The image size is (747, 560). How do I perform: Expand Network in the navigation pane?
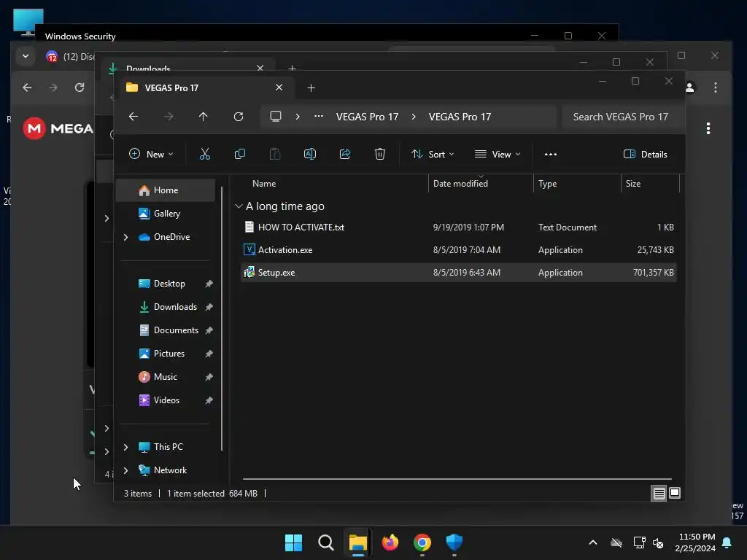125,470
